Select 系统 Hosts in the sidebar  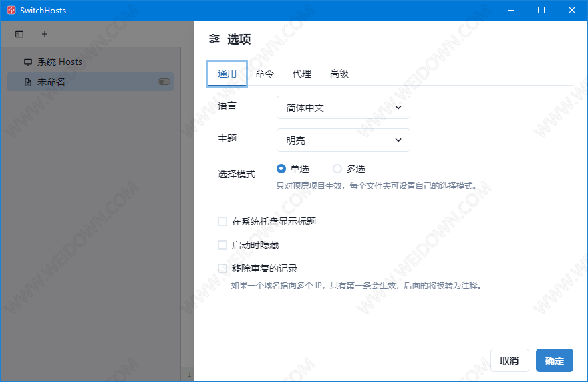click(90, 62)
